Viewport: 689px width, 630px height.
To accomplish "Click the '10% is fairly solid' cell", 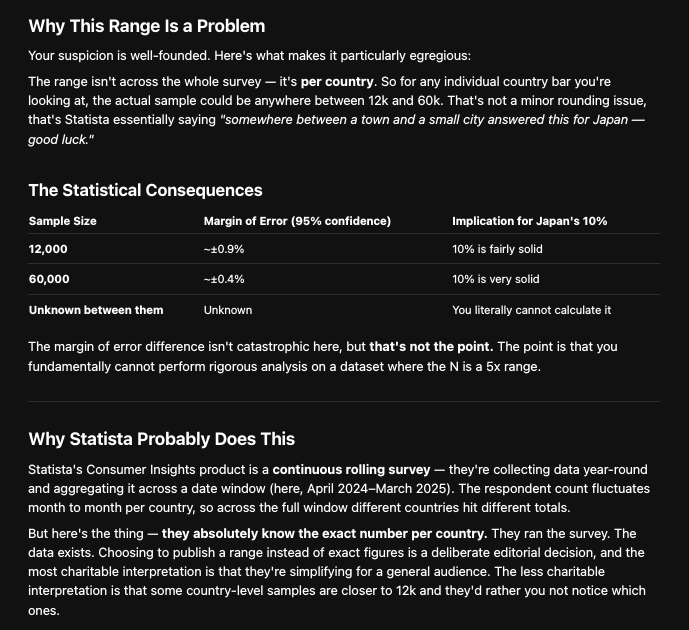I will pyautogui.click(x=497, y=249).
